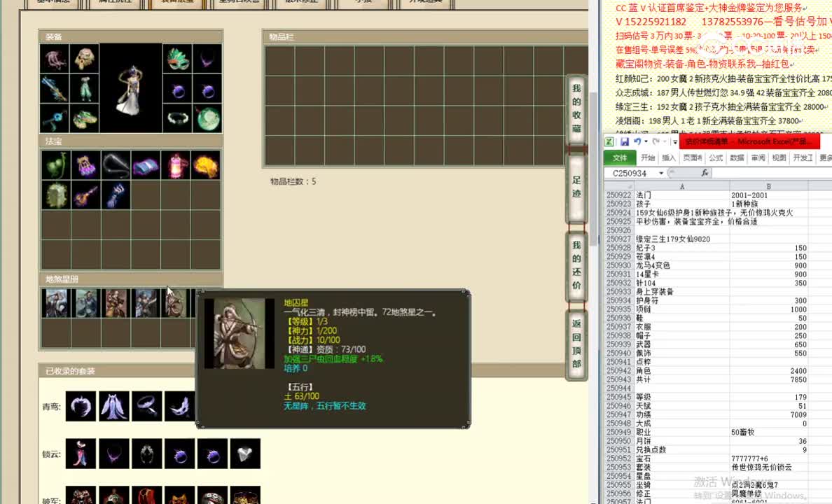Select the pink lantern treasure icon
The height and width of the screenshot is (504, 832).
point(176,165)
